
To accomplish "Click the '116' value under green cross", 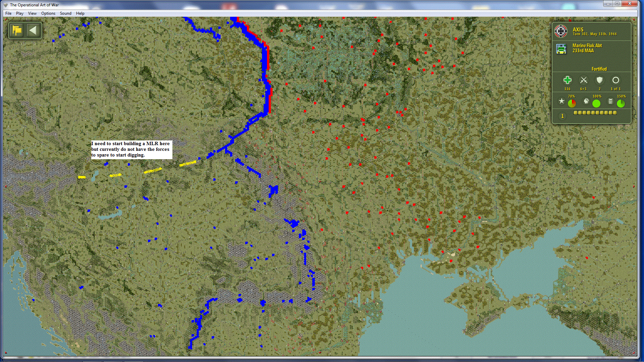I will [567, 89].
